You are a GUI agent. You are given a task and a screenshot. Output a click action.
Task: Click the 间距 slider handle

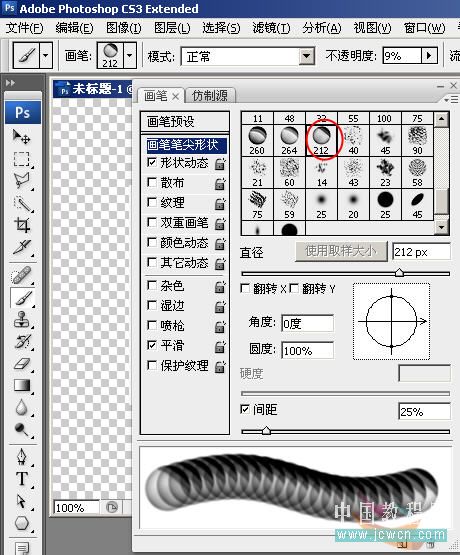pyautogui.click(x=266, y=430)
